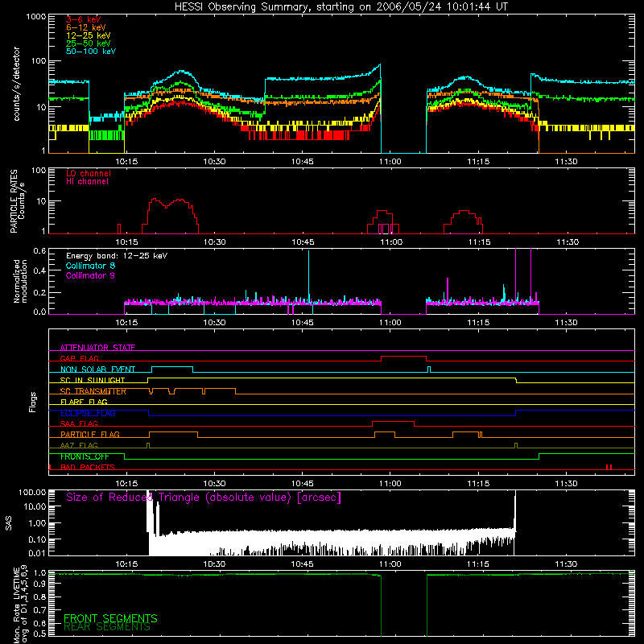Click the 'SAS' axis label
The image size is (644, 644).
tap(9, 522)
